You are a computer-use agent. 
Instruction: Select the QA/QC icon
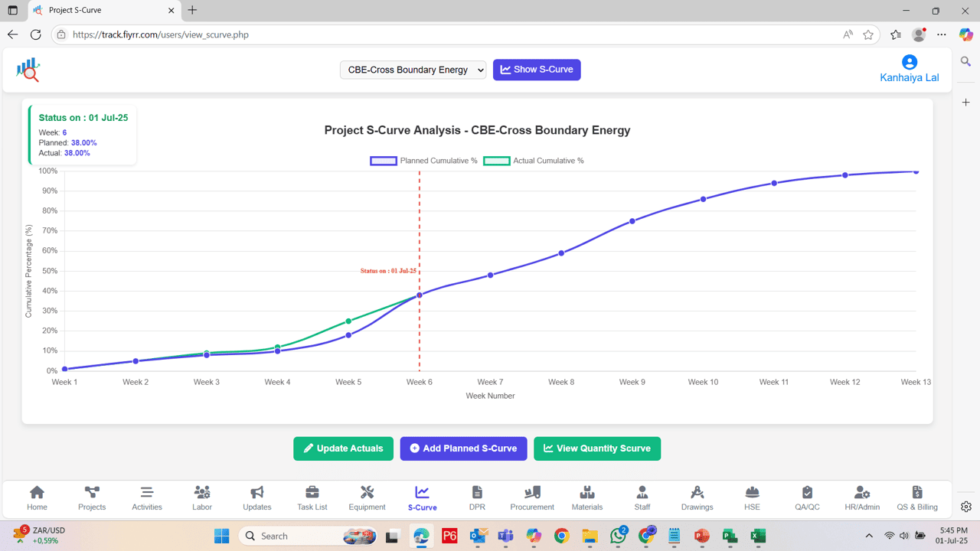(x=807, y=497)
